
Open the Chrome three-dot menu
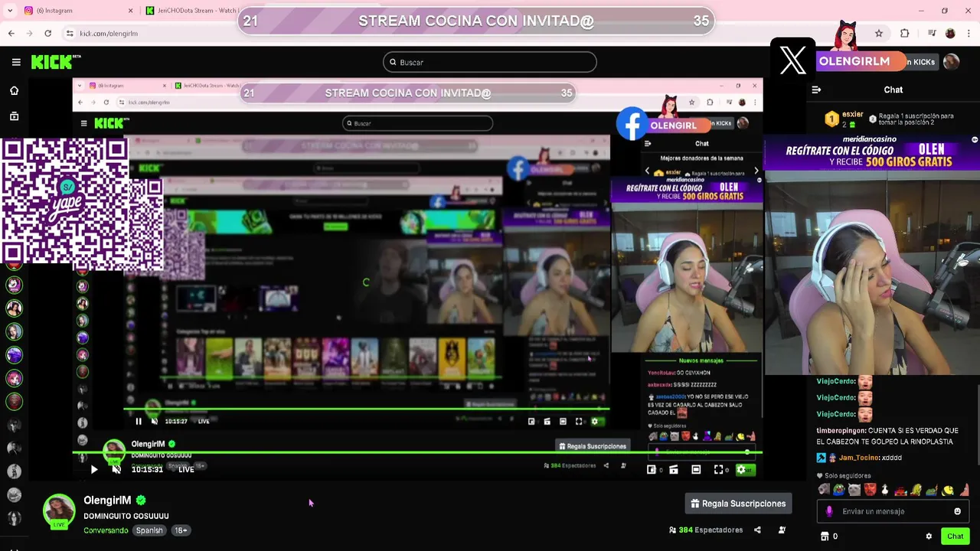[x=968, y=34]
